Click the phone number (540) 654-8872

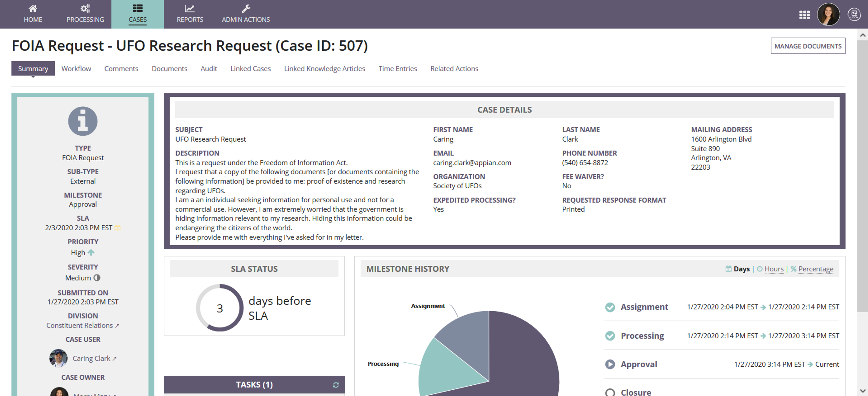pos(585,163)
